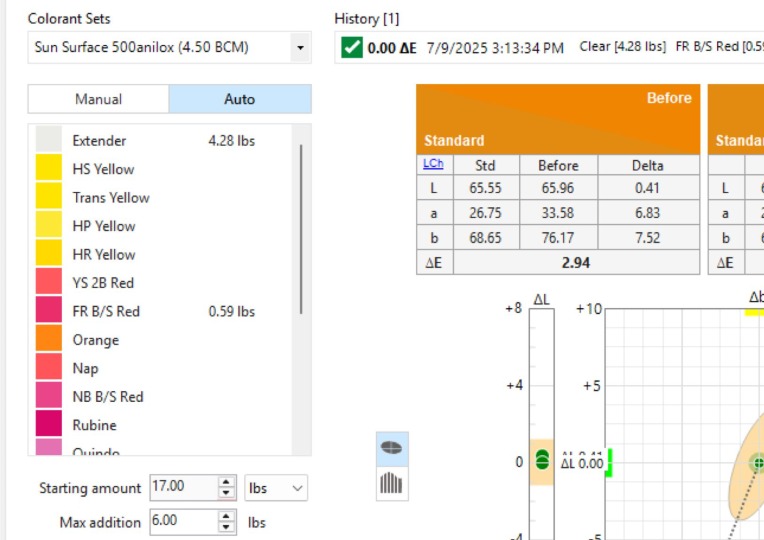Screen dimensions: 764x540
Task: Click the green checkmark in History entry
Action: 351,47
